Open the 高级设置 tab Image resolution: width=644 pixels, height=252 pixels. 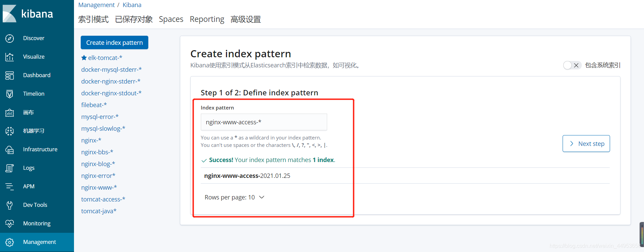pos(246,19)
